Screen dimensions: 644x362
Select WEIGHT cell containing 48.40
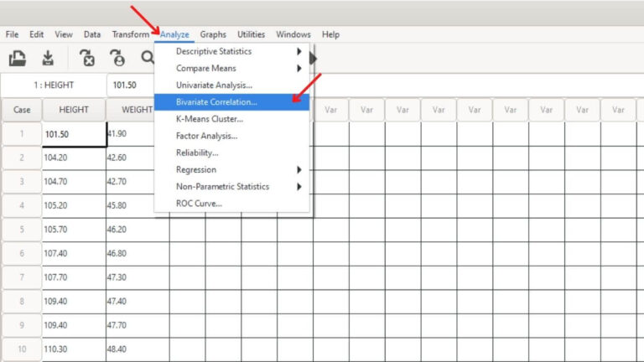coord(138,349)
